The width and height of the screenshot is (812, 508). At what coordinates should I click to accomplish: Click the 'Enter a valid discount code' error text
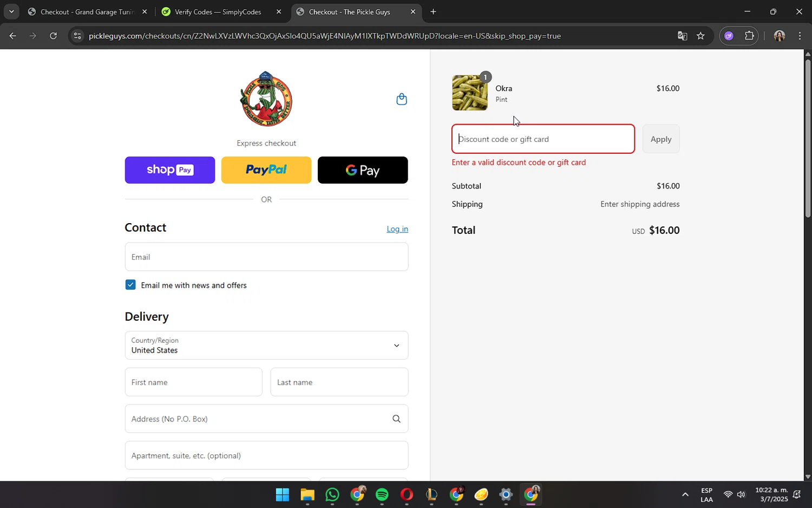tap(519, 162)
